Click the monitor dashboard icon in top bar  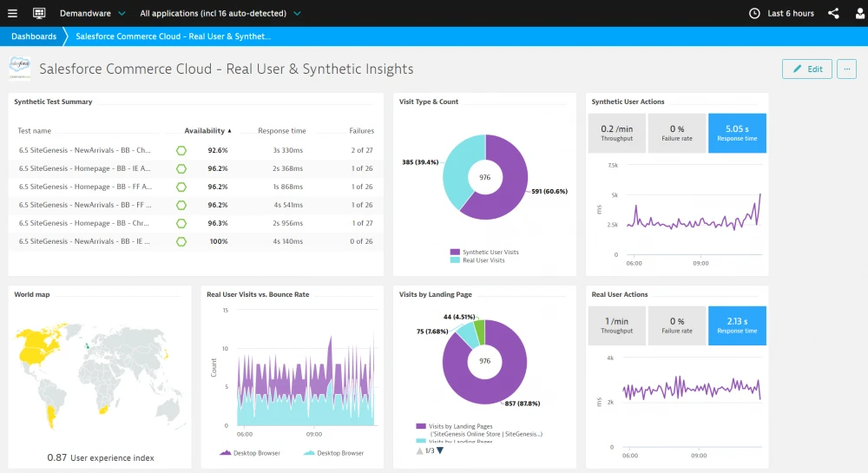click(x=39, y=13)
